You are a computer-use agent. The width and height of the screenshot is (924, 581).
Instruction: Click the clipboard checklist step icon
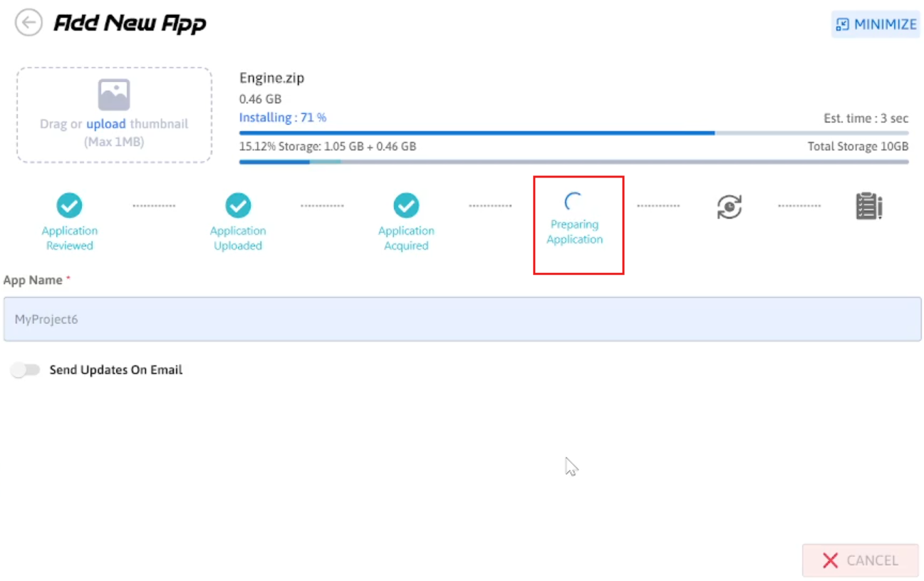click(868, 207)
